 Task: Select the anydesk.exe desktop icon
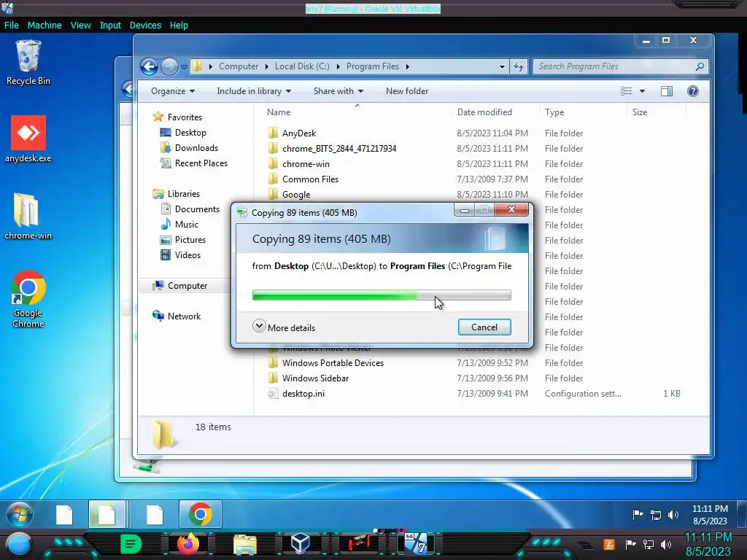tap(28, 139)
